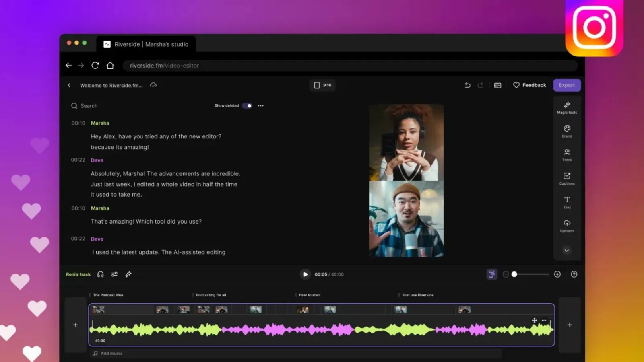Viewport: 644px width, 362px height.
Task: Open the Uploads panel
Action: pyautogui.click(x=567, y=226)
